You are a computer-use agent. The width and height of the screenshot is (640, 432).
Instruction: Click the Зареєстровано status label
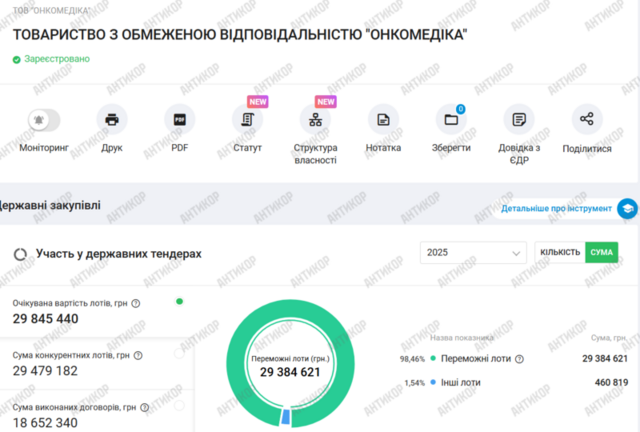[x=57, y=59]
